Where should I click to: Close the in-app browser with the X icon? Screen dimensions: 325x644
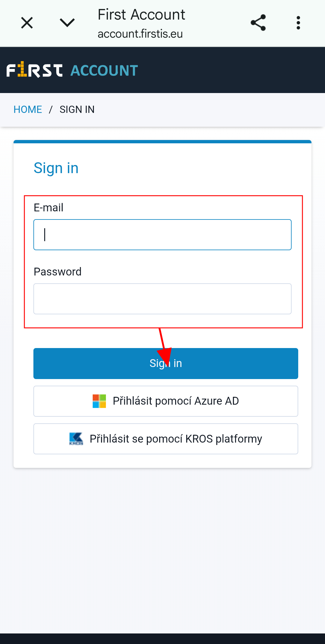27,23
